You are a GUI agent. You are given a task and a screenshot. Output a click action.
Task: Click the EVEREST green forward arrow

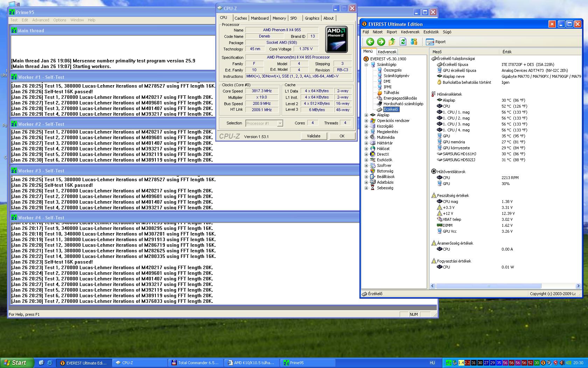(x=381, y=42)
